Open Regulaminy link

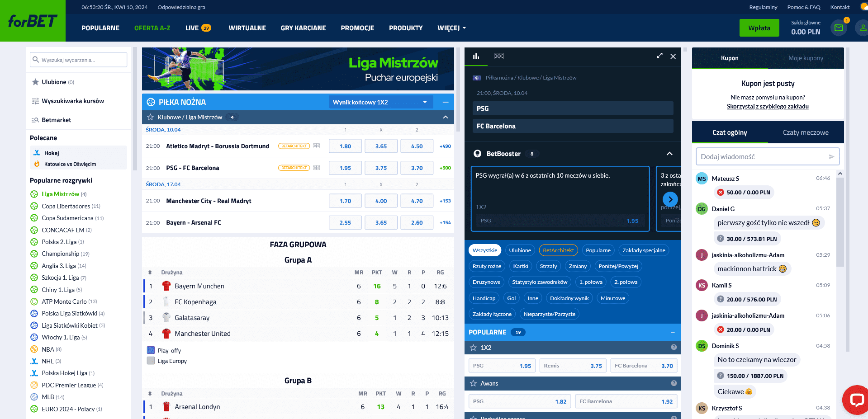click(763, 7)
